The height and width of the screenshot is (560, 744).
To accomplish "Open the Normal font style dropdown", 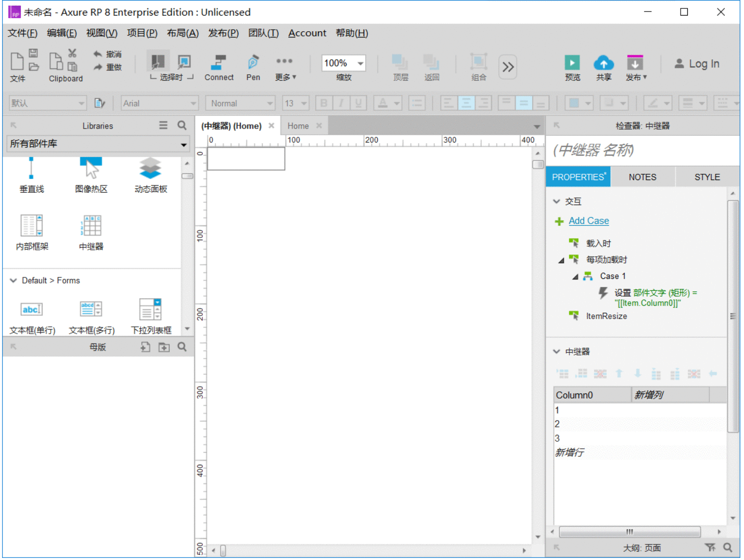I will click(240, 103).
